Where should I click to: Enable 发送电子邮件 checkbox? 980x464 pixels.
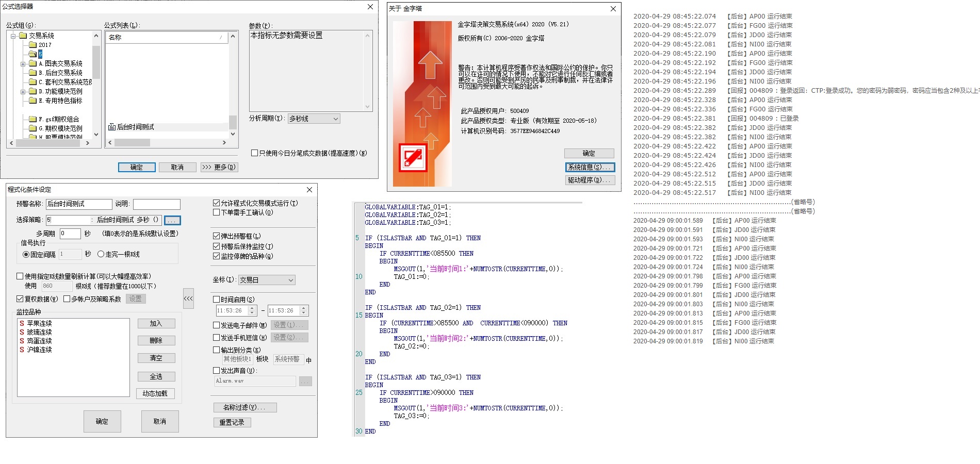point(217,325)
